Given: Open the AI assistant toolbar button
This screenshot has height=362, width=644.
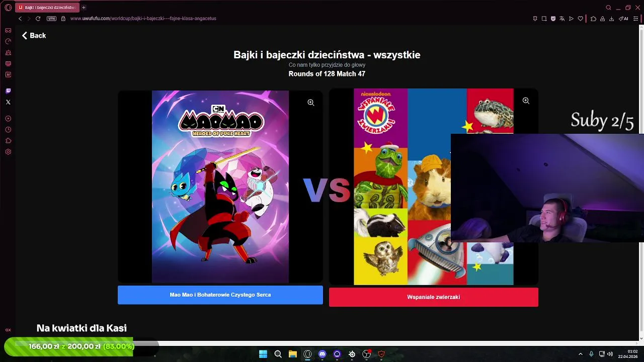Looking at the screenshot, I should [624, 19].
